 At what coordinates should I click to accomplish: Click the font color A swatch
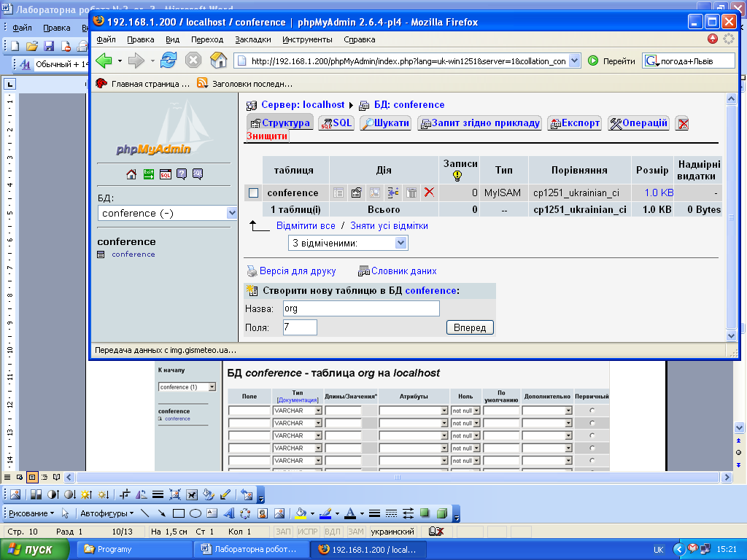(x=350, y=513)
